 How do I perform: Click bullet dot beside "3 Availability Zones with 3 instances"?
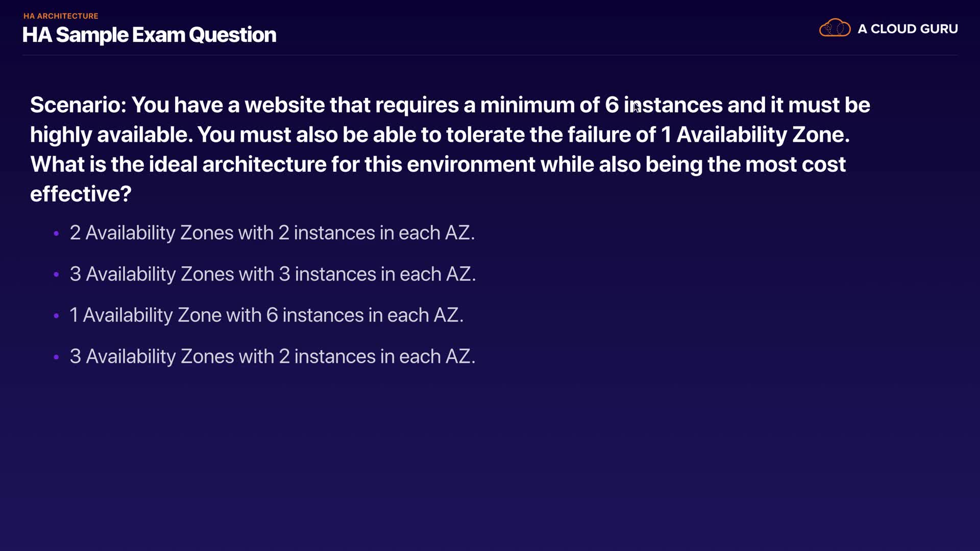tap(56, 274)
